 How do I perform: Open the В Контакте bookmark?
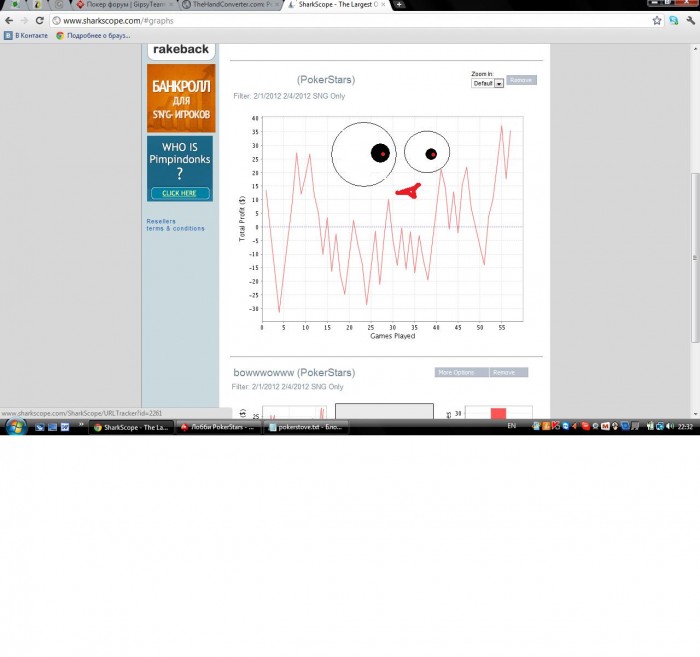click(26, 36)
